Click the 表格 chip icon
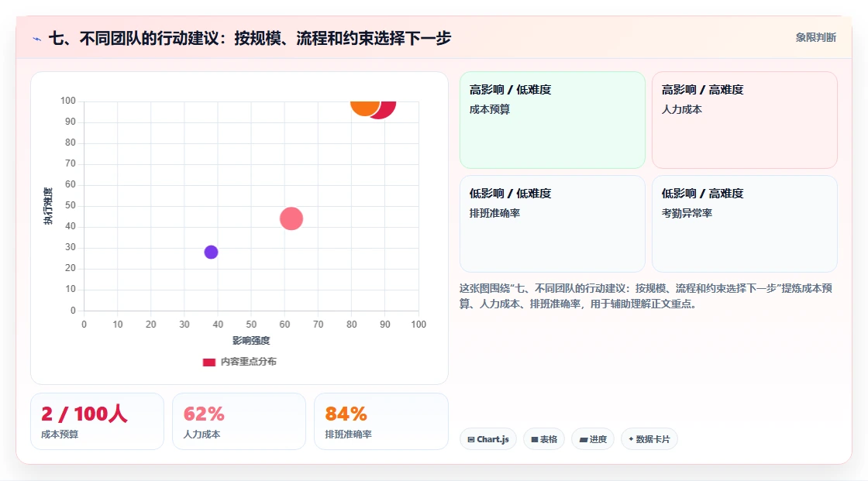868x481 pixels. 535,439
